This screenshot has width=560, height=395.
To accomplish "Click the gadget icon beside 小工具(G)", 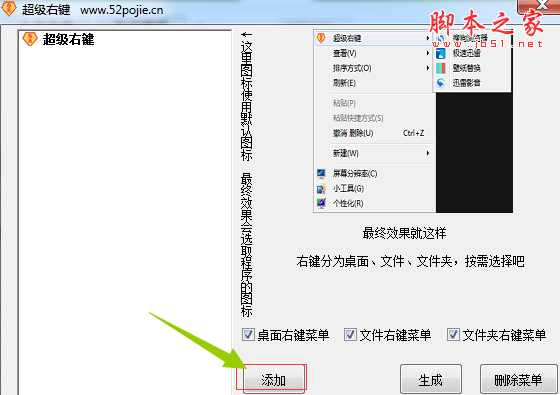I will point(321,189).
